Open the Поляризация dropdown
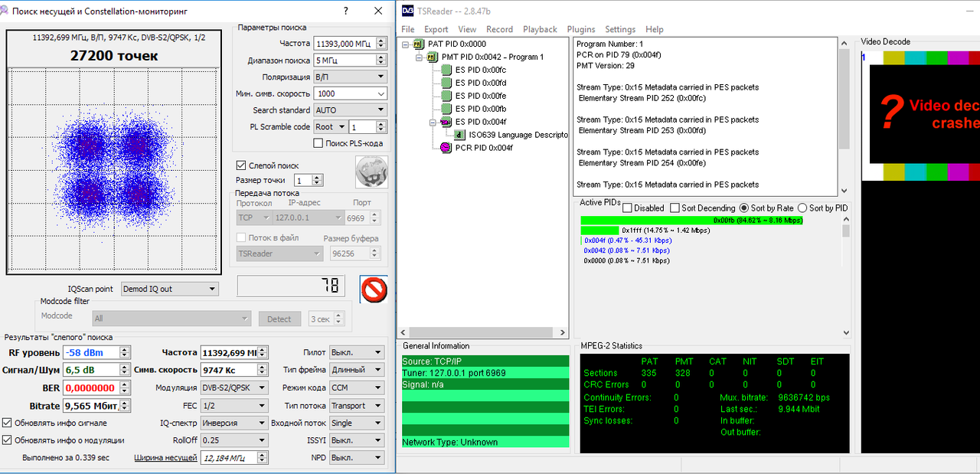 tap(350, 77)
